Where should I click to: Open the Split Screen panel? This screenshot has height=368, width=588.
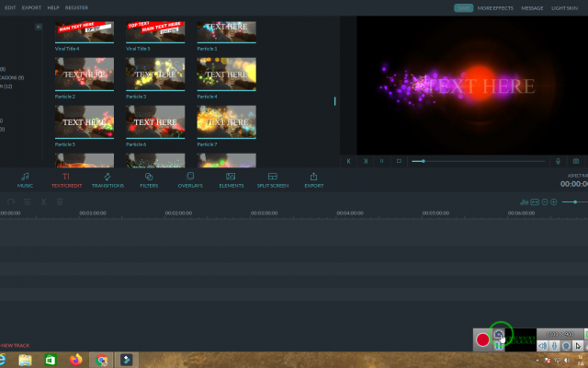(273, 180)
